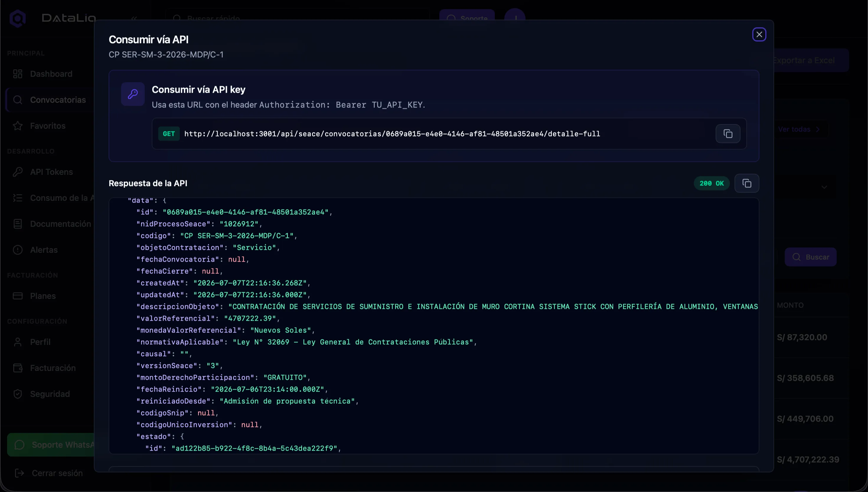Click the objetoContratacion value "Servicio"
Viewport: 868px width, 492px height.
254,248
